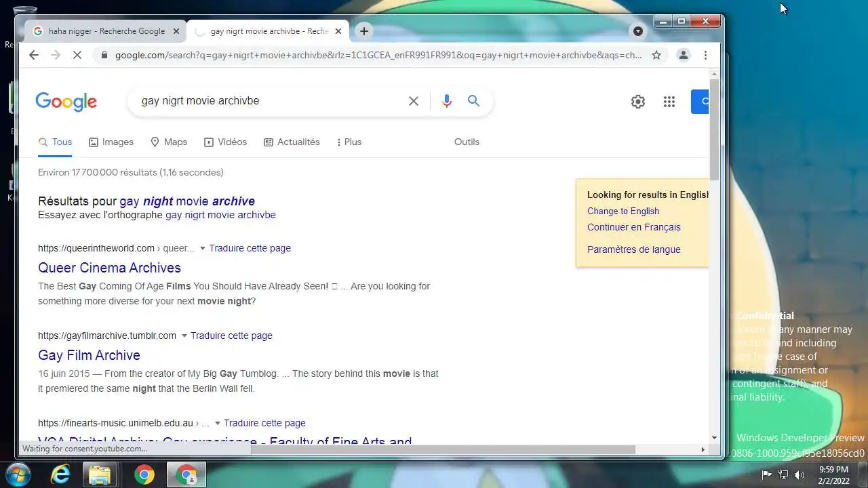Translate the unimelb result page
Screen dimensions: 868x488
pos(264,423)
